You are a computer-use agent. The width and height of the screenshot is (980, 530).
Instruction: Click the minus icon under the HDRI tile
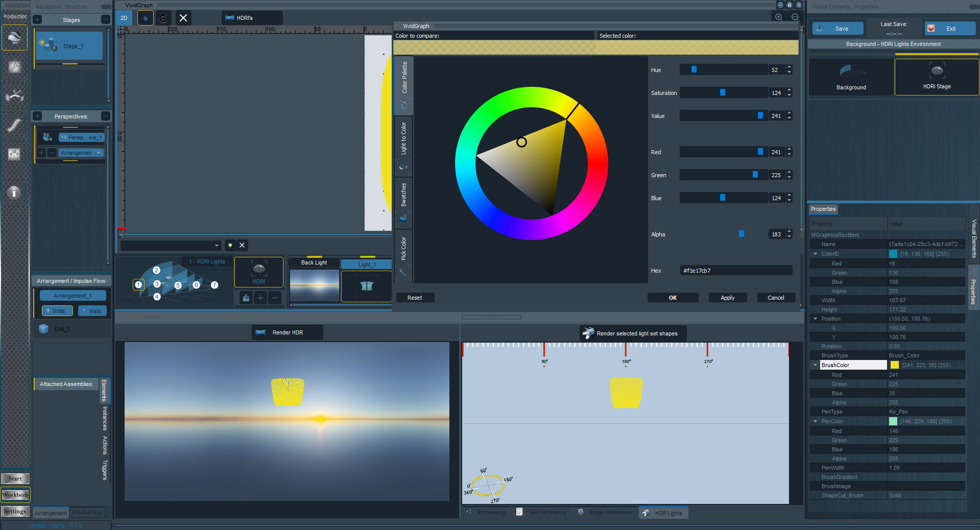point(275,298)
